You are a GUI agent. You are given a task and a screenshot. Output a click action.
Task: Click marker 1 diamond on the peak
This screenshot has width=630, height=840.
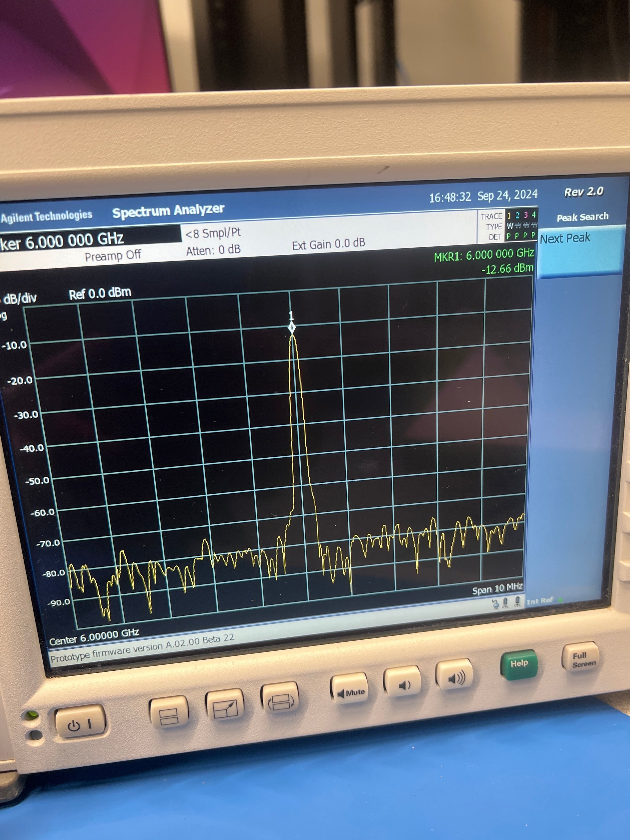(291, 327)
